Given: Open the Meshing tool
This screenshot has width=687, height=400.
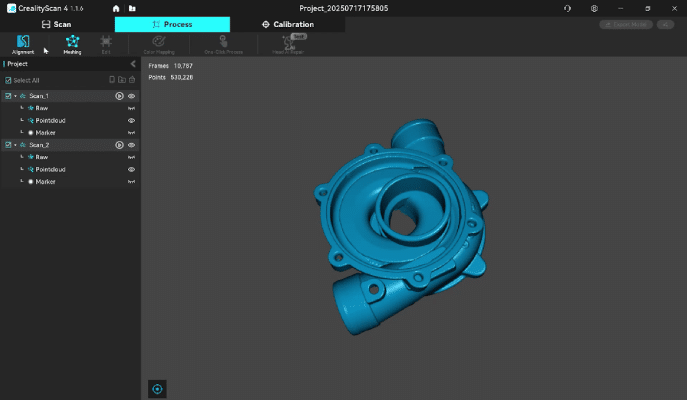Looking at the screenshot, I should click(x=72, y=44).
